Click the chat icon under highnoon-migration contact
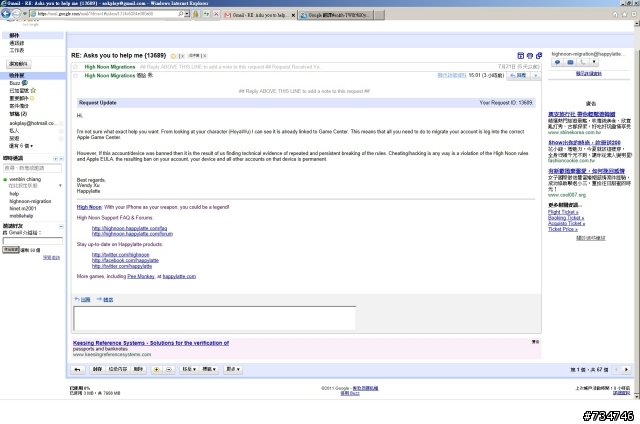The width and height of the screenshot is (640, 424). tap(557, 62)
